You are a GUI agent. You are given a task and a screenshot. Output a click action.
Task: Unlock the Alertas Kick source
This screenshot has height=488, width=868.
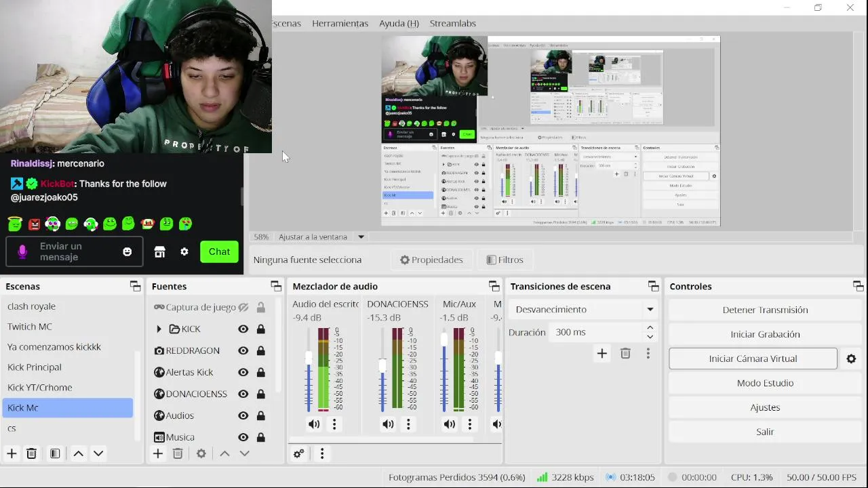(260, 372)
